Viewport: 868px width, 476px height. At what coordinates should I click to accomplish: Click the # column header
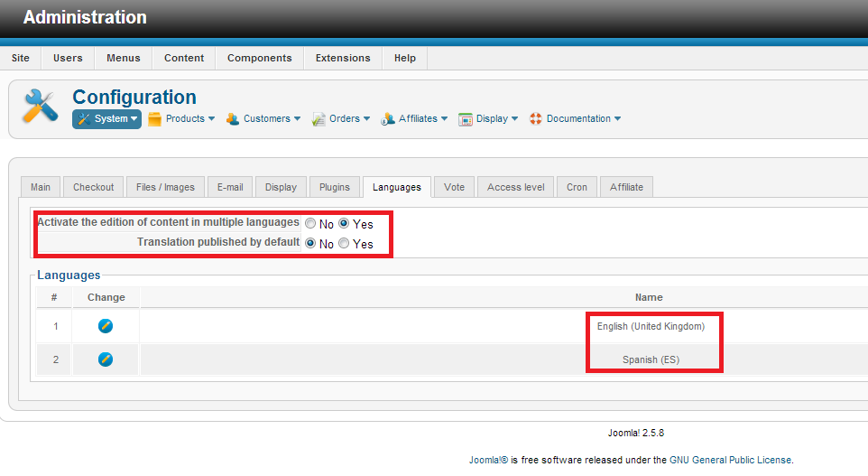point(54,297)
